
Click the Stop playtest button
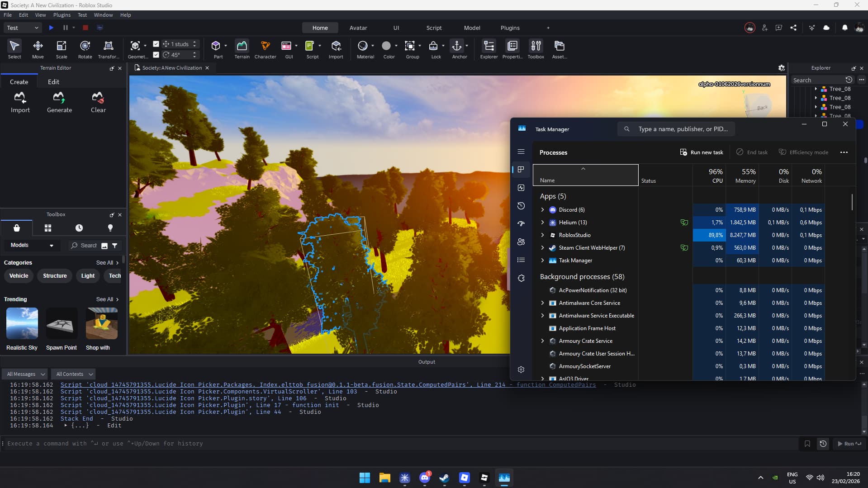85,28
